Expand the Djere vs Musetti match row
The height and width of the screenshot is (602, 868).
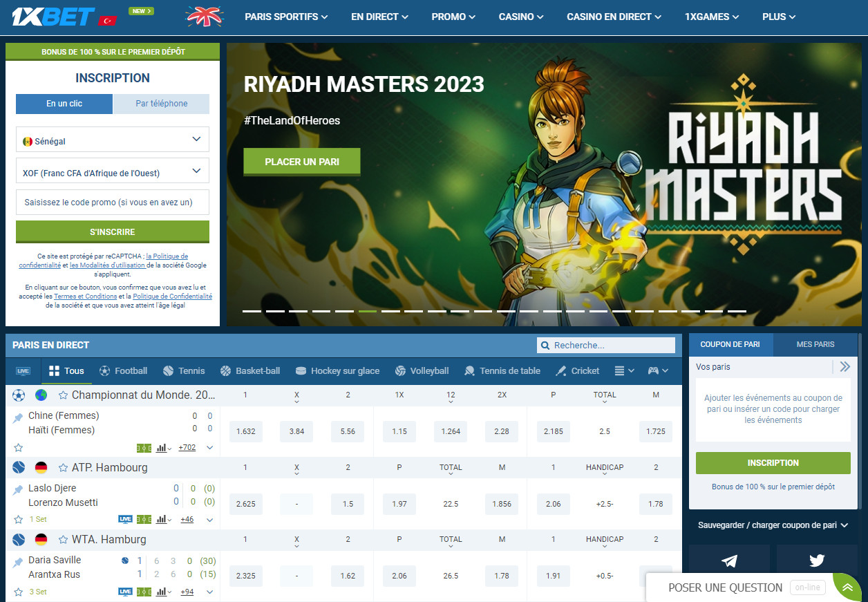coord(209,520)
